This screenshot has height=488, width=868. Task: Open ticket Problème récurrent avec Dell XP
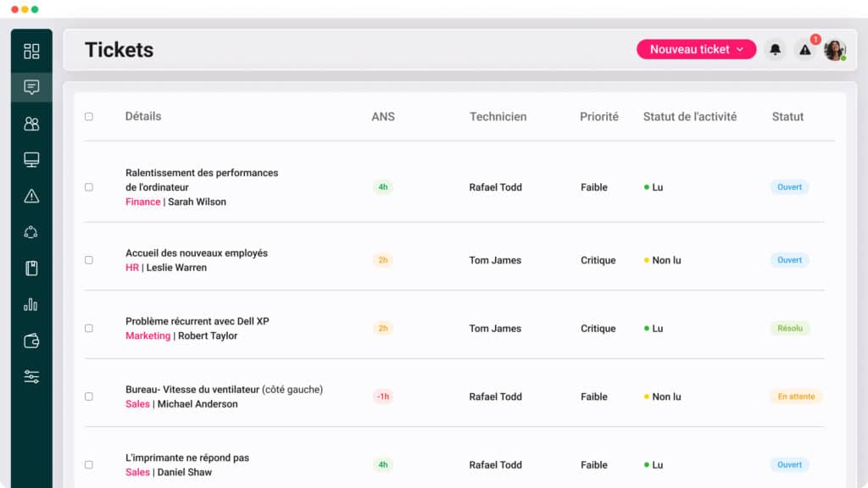(197, 321)
